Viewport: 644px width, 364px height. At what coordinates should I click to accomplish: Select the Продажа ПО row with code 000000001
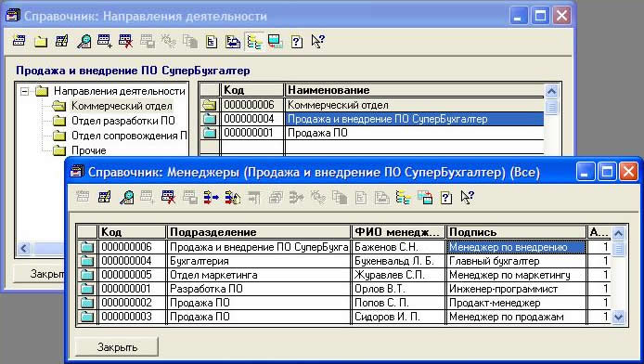click(372, 133)
